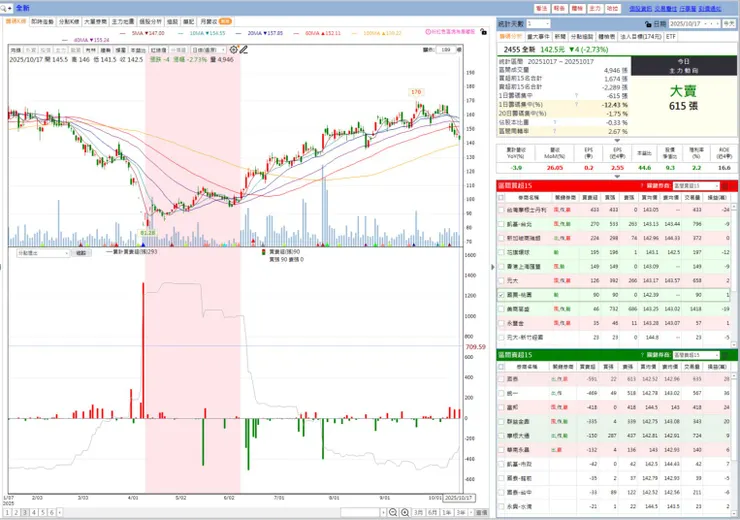Open the dropdown arrow beside the search icon
The image size is (740, 520).
10,8
